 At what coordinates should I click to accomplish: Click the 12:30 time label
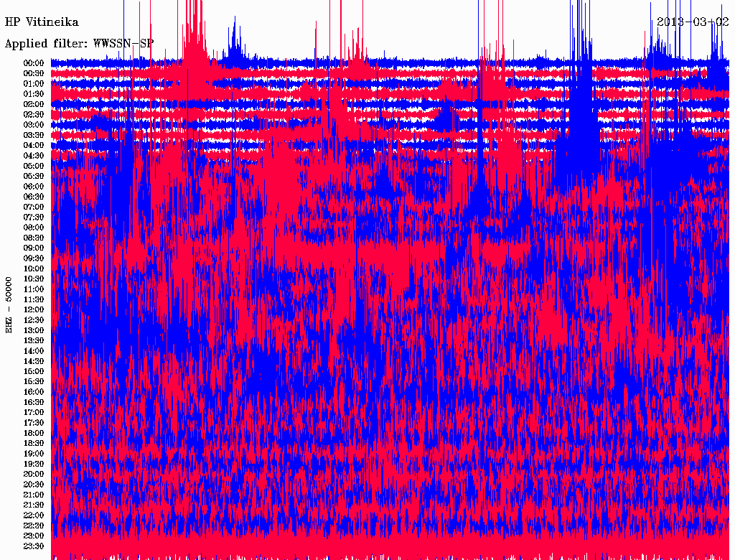pyautogui.click(x=34, y=320)
